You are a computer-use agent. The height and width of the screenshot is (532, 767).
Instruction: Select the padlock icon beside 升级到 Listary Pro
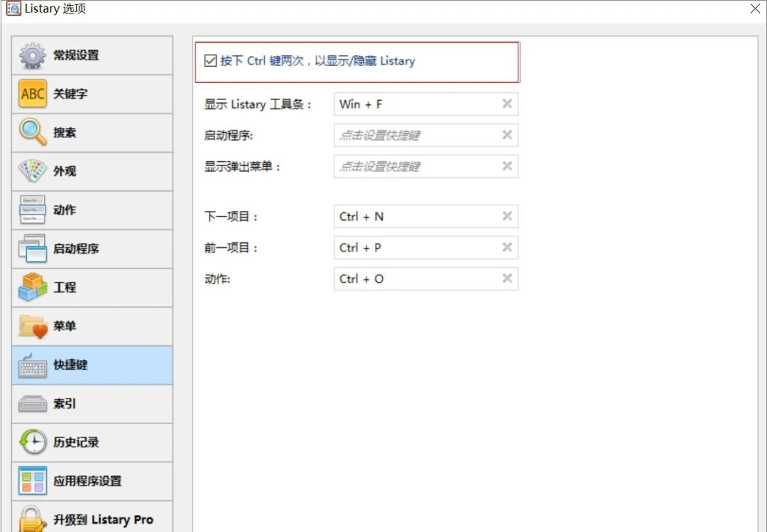point(31,518)
